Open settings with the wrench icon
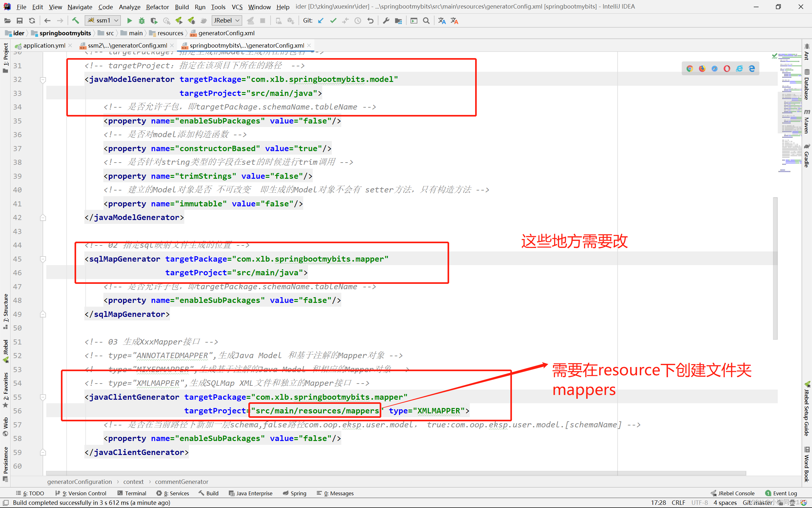812x508 pixels. point(386,21)
